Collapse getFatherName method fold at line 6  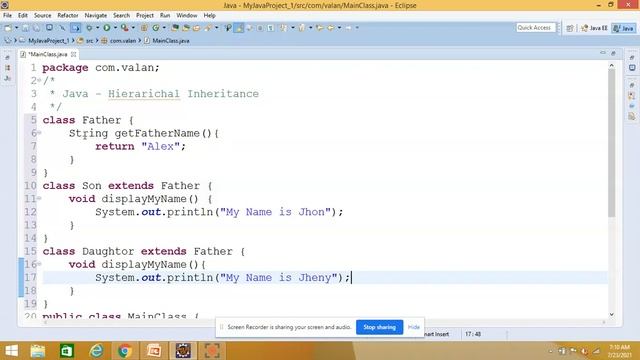[39, 133]
